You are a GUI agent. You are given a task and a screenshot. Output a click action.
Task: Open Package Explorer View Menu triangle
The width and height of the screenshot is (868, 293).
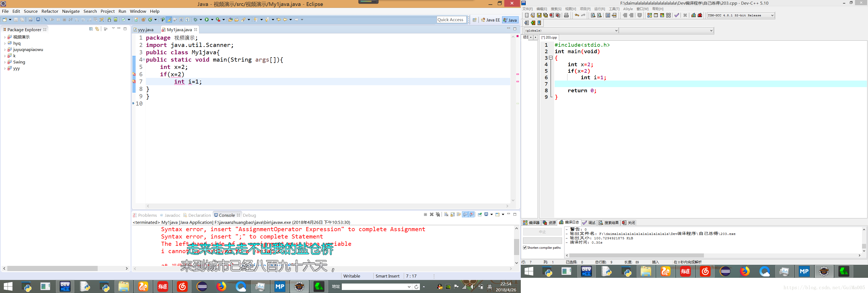(113, 28)
